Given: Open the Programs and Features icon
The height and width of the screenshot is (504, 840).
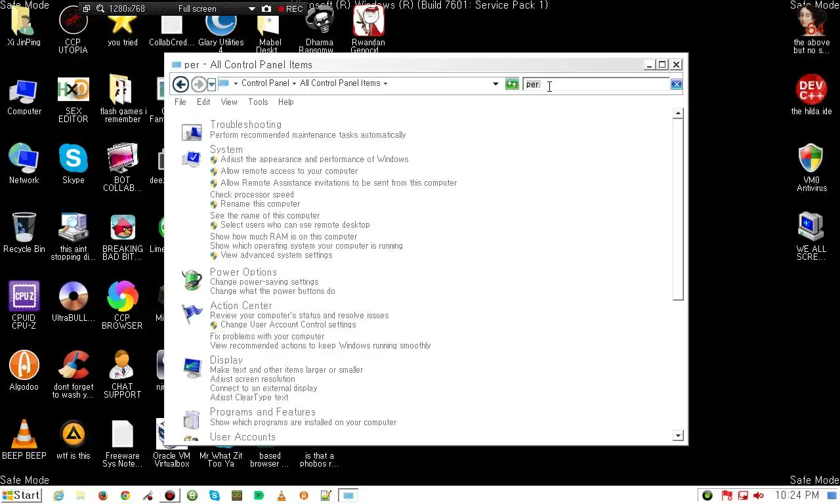Looking at the screenshot, I should [x=192, y=419].
